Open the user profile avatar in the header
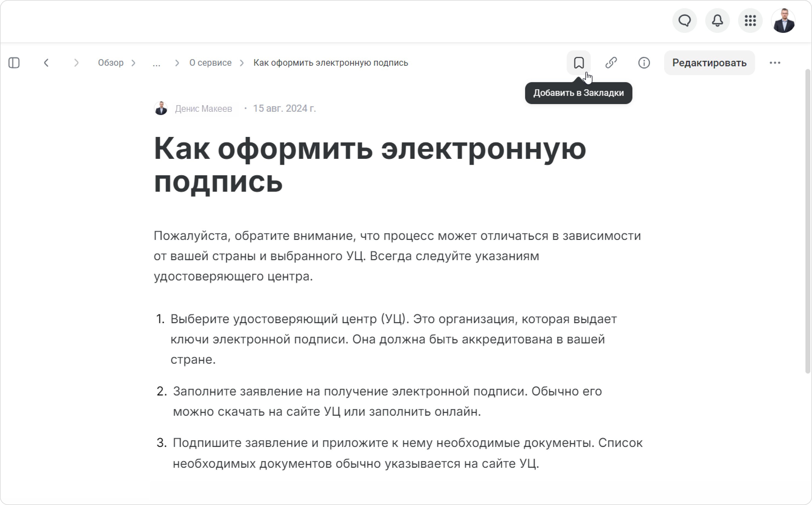Image resolution: width=812 pixels, height=505 pixels. pos(783,21)
